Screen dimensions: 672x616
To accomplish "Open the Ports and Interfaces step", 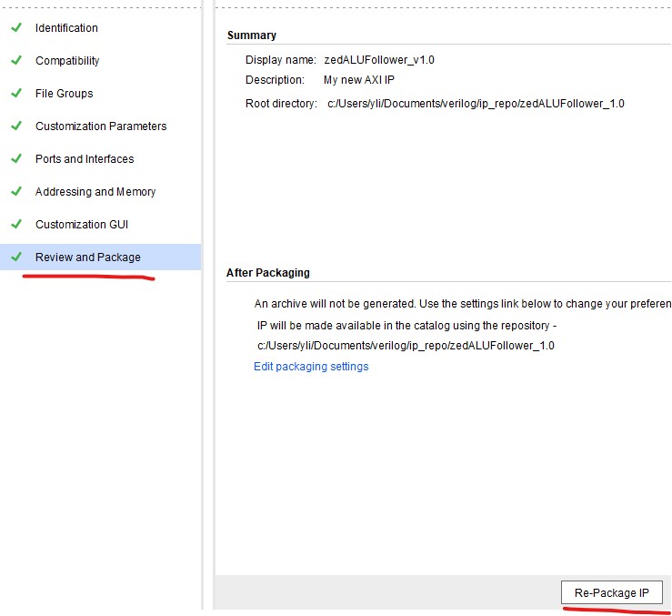I will [85, 159].
